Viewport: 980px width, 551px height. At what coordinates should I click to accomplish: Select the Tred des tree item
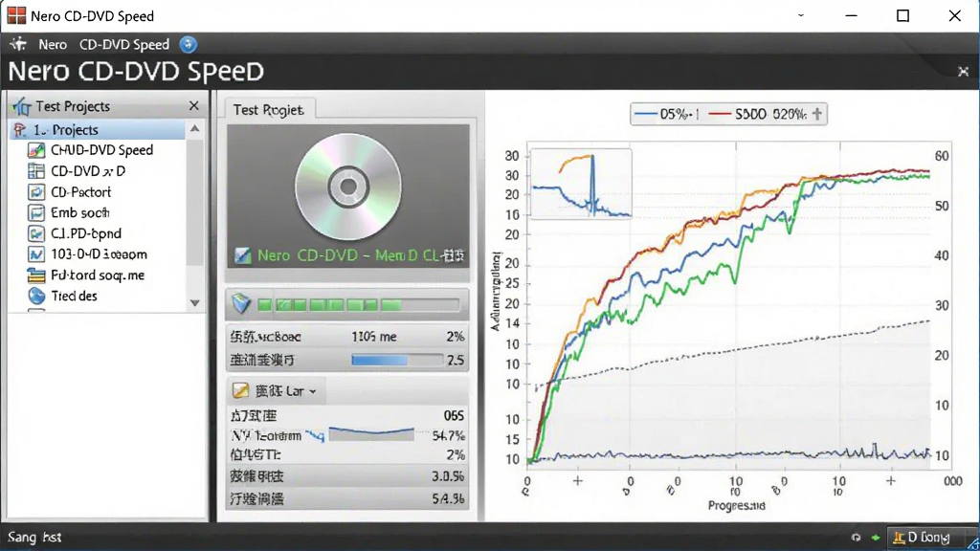(x=74, y=297)
